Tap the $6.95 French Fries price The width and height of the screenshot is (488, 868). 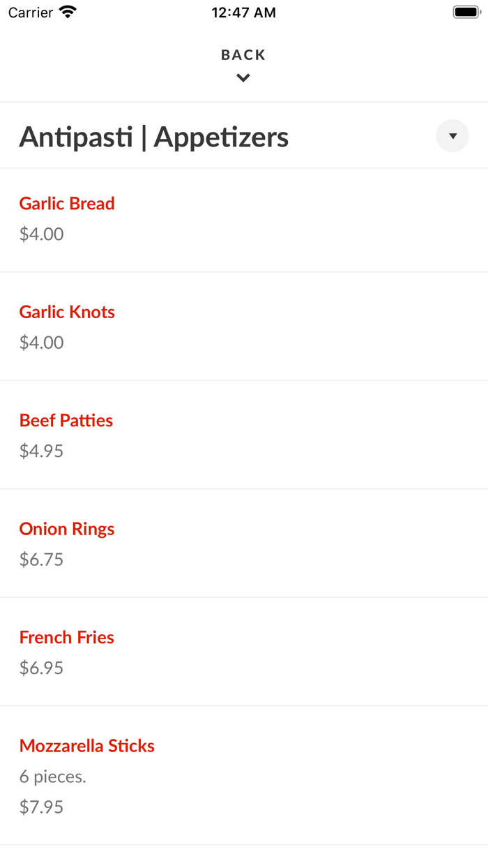[42, 668]
